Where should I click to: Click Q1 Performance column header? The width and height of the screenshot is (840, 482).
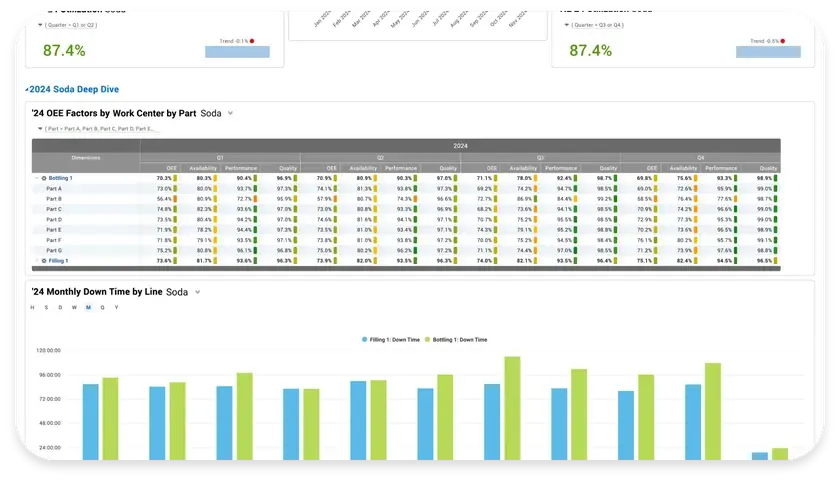pyautogui.click(x=241, y=168)
